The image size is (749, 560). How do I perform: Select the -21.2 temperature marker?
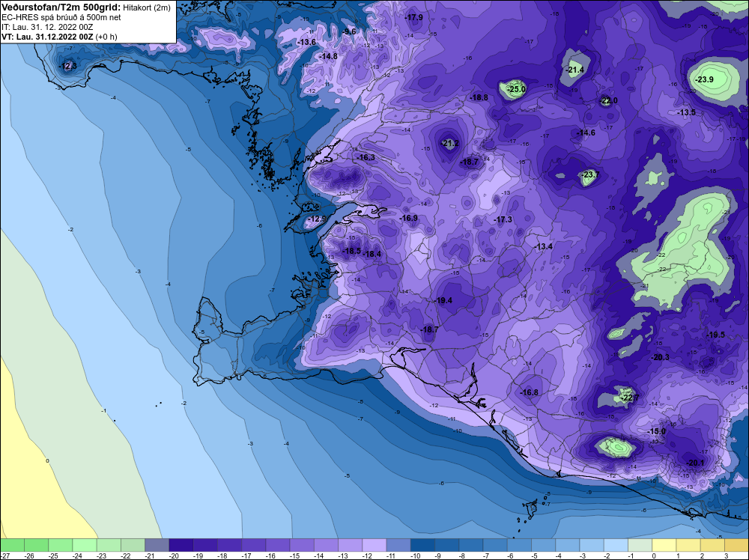[449, 143]
